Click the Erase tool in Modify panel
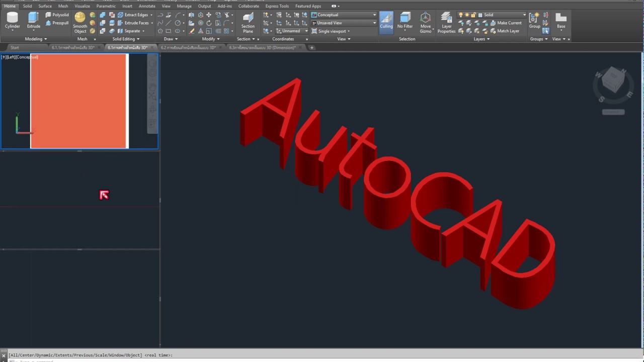644x362 pixels. 192,31
